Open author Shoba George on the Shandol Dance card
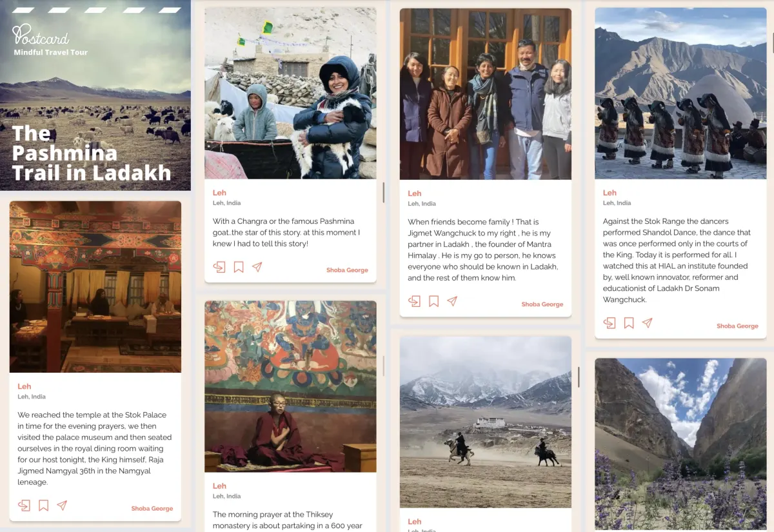774x532 pixels. point(737,326)
